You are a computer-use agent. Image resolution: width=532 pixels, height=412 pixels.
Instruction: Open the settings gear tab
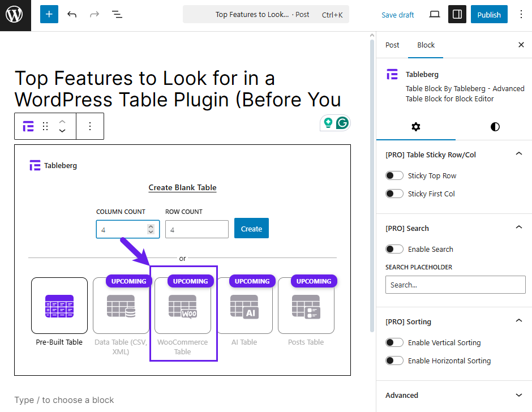click(x=416, y=127)
